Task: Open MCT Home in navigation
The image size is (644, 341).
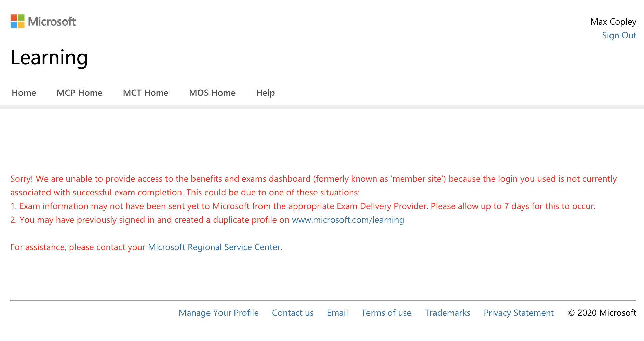Action: tap(146, 93)
